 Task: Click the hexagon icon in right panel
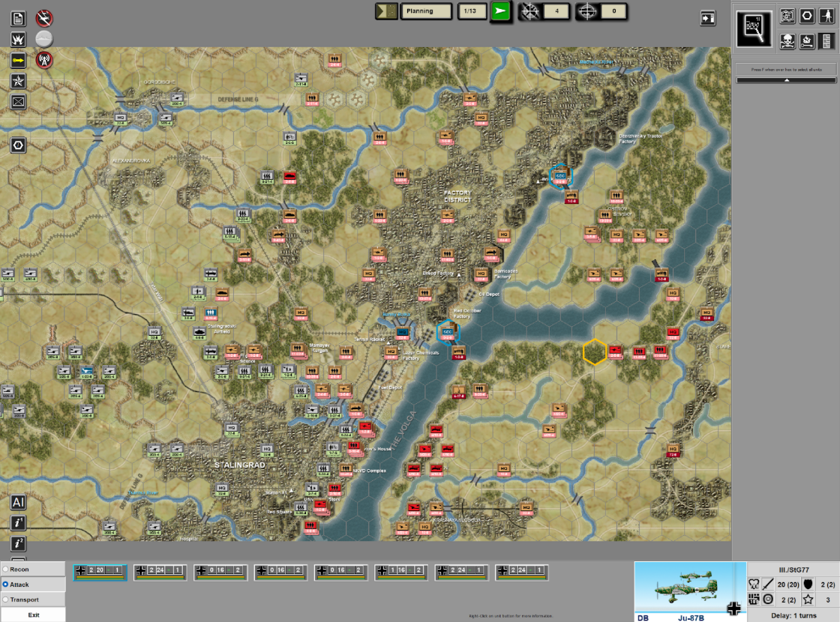[807, 16]
